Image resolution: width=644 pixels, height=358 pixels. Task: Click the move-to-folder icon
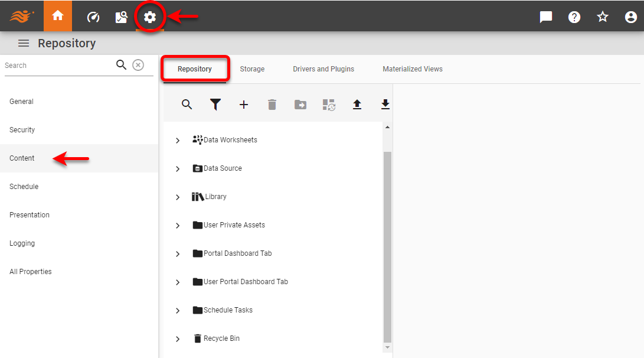pyautogui.click(x=300, y=105)
